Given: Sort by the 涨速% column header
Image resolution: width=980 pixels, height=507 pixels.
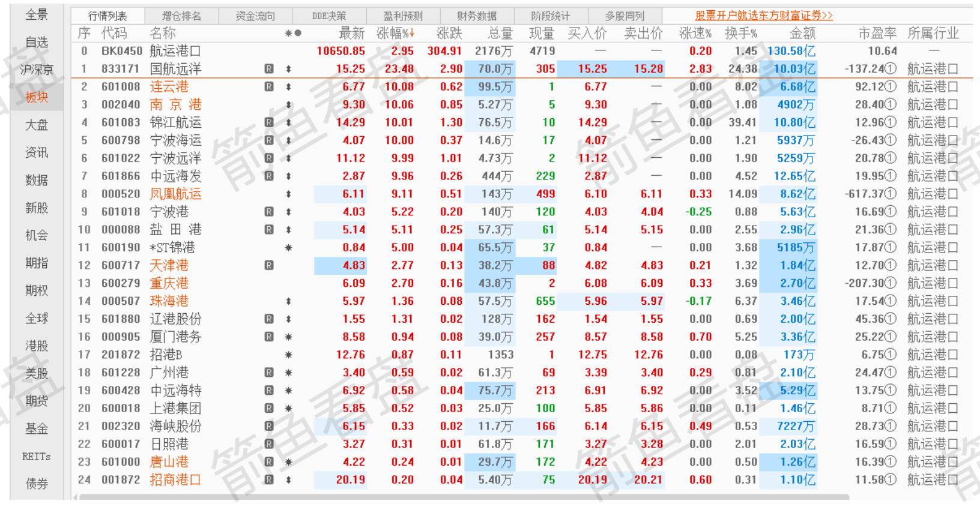Looking at the screenshot, I should 695,34.
